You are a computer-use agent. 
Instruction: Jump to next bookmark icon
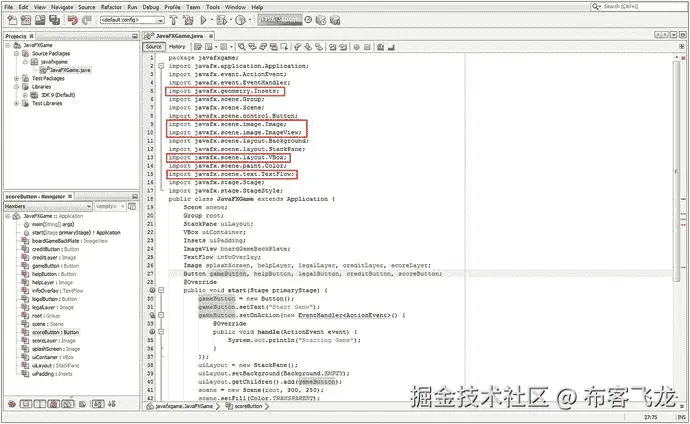[308, 46]
